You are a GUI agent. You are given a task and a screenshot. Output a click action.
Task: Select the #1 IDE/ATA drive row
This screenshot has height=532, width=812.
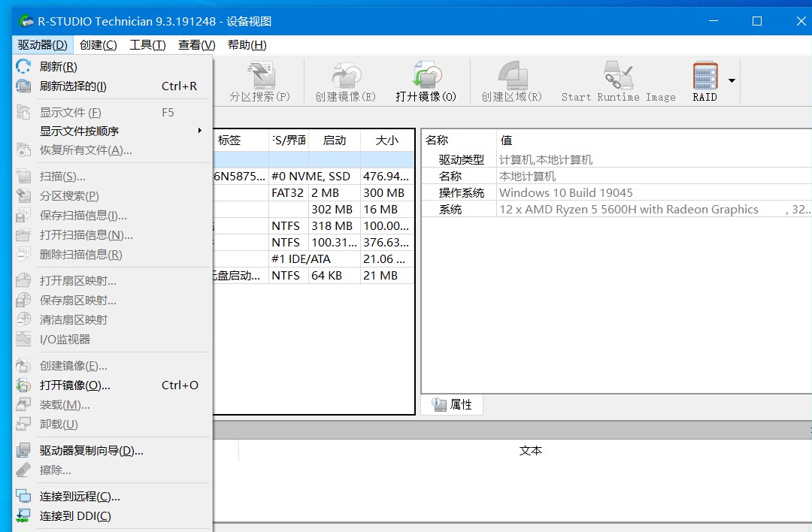pyautogui.click(x=314, y=258)
